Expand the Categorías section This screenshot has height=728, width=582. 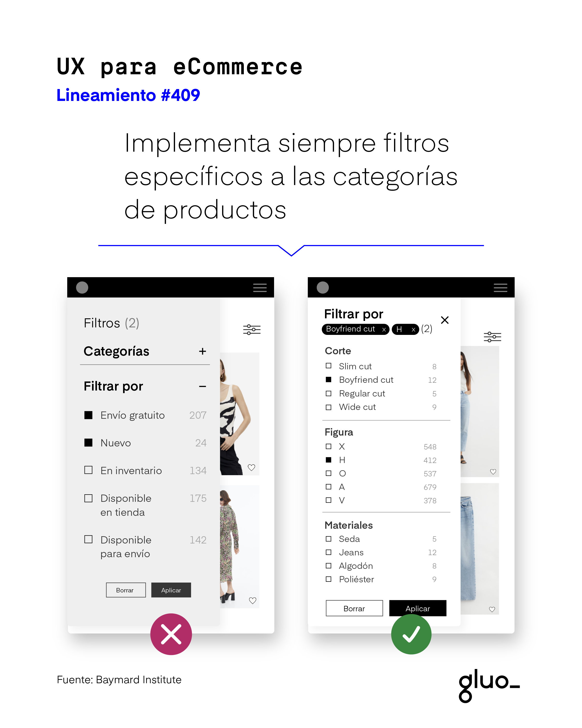(x=202, y=351)
